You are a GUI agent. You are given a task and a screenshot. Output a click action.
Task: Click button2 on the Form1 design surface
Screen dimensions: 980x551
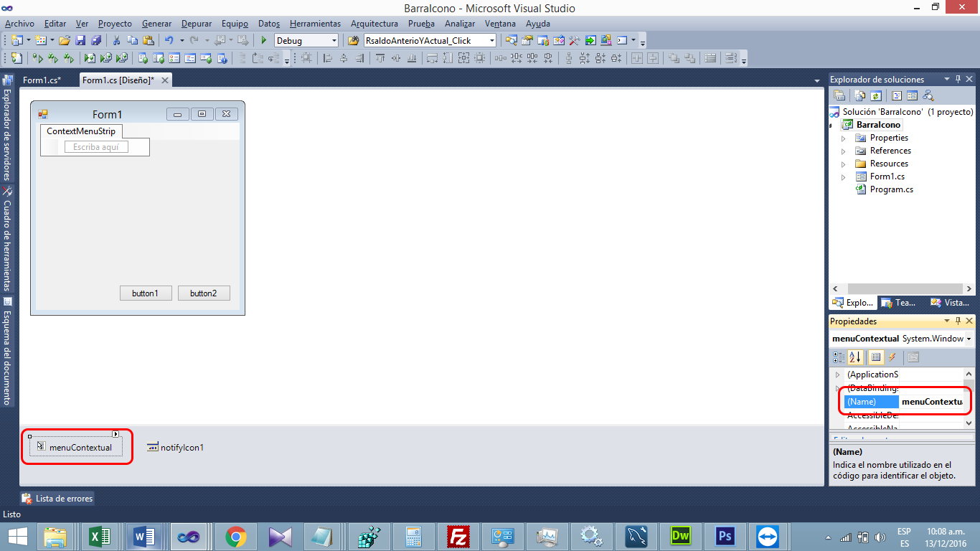coord(204,293)
